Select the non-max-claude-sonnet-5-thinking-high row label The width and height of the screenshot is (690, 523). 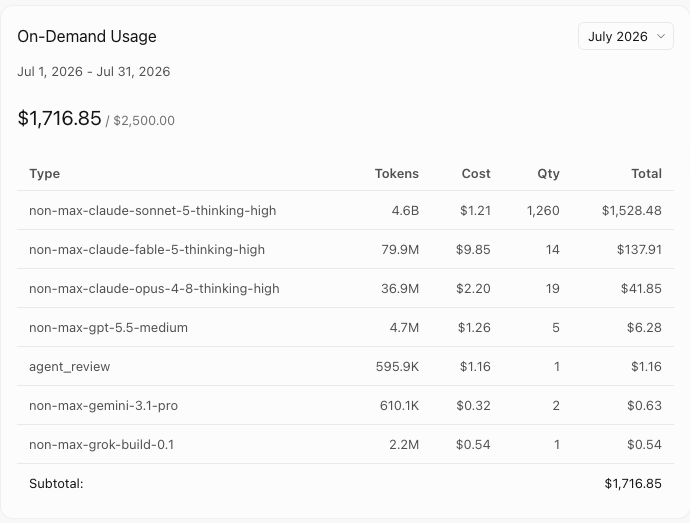tap(153, 210)
